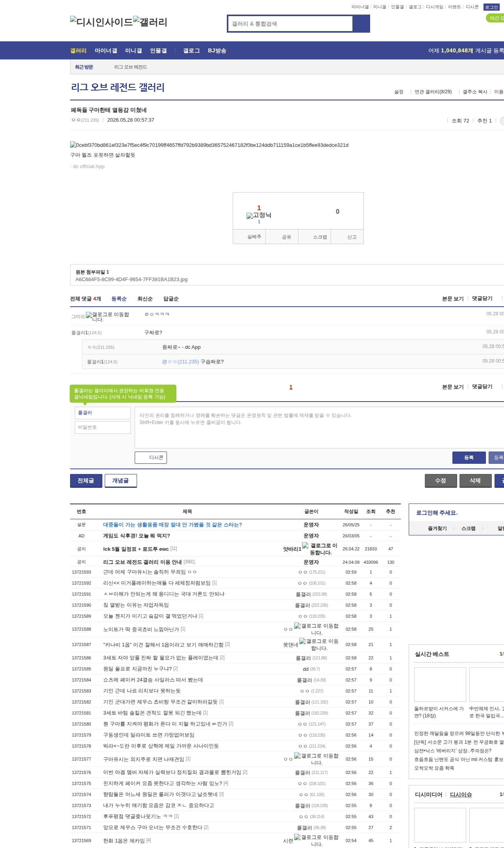Open 디시게임 in the top utility links
This screenshot has width=504, height=848.
pos(434,7)
